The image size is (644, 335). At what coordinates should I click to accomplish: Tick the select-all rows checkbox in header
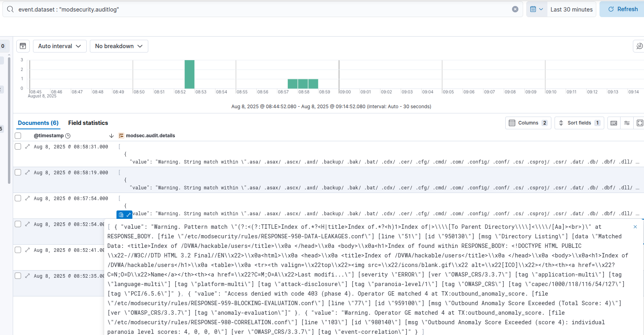tap(18, 136)
